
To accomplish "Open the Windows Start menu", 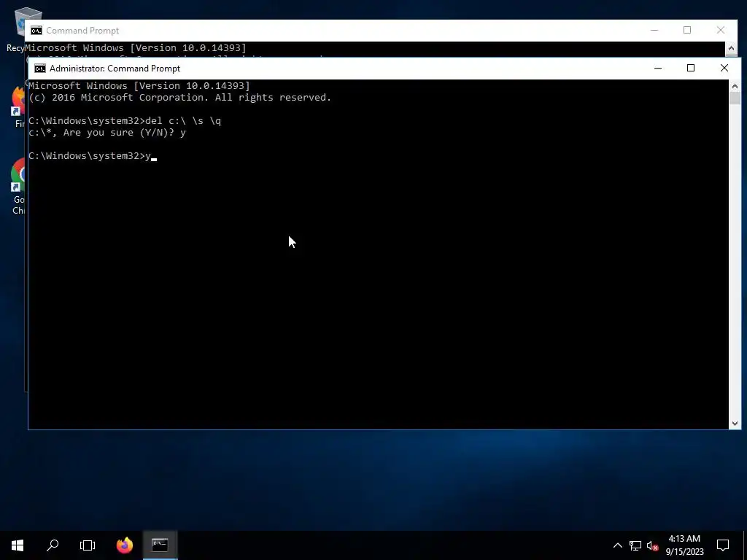I will [x=18, y=545].
